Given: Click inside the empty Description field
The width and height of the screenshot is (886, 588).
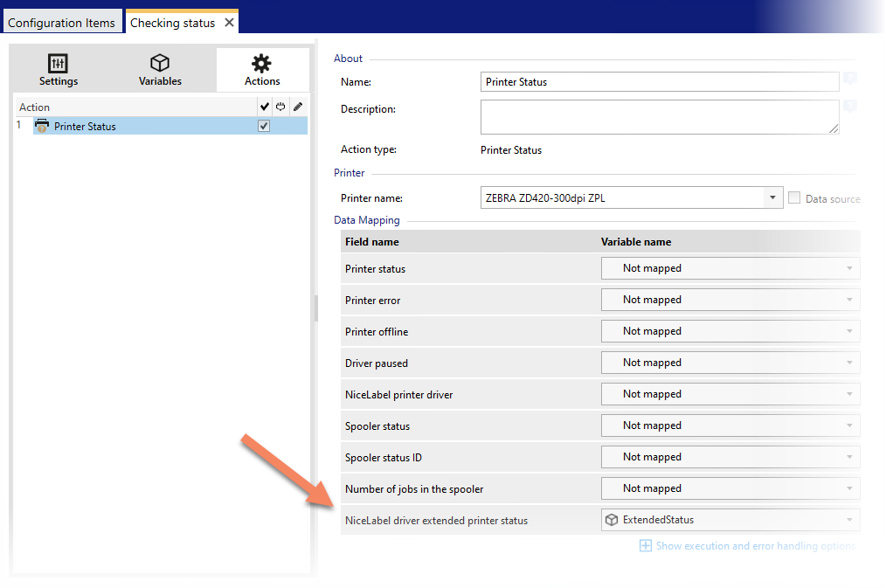Looking at the screenshot, I should 658,116.
